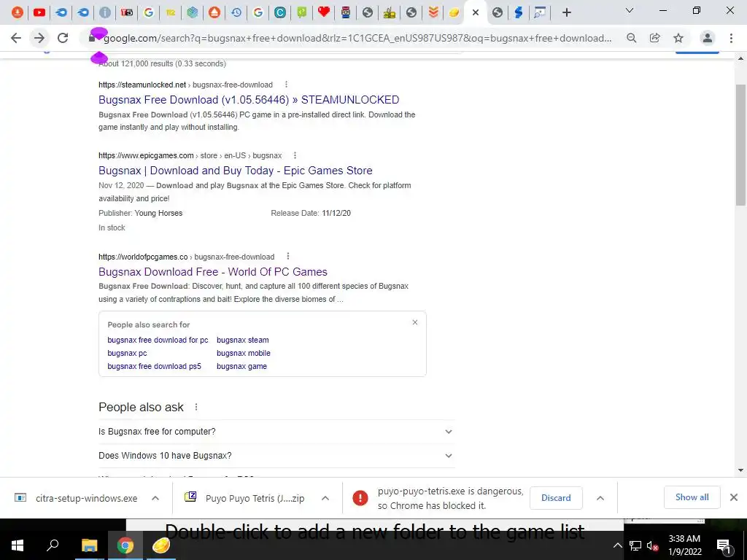Viewport: 747px width, 560px height.
Task: Go back to the previous page
Action: [16, 38]
